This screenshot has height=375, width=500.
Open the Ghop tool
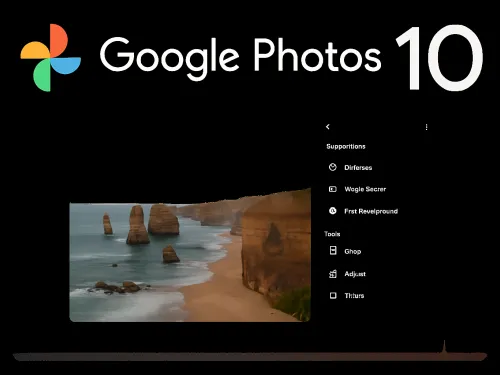(353, 252)
